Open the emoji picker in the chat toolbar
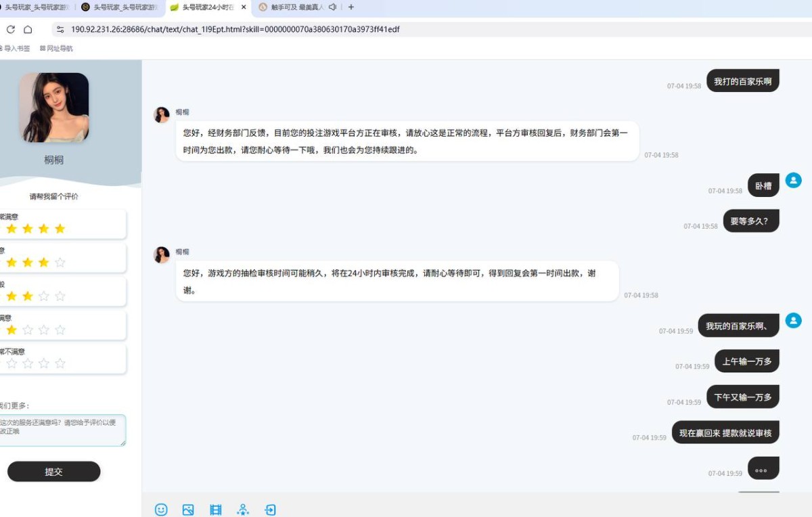 (x=161, y=510)
